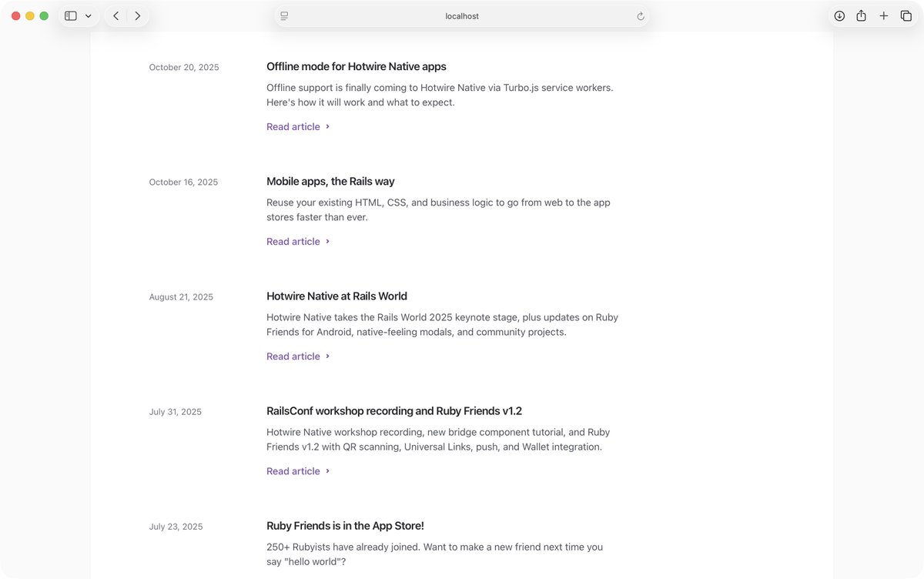Click the chevron beside RailsConf Read article

coord(327,470)
